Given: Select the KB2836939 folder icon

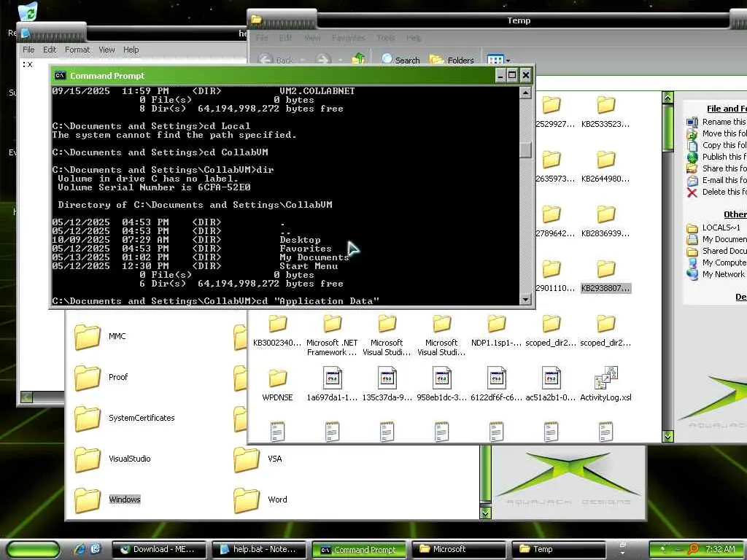Looking at the screenshot, I should (x=606, y=214).
